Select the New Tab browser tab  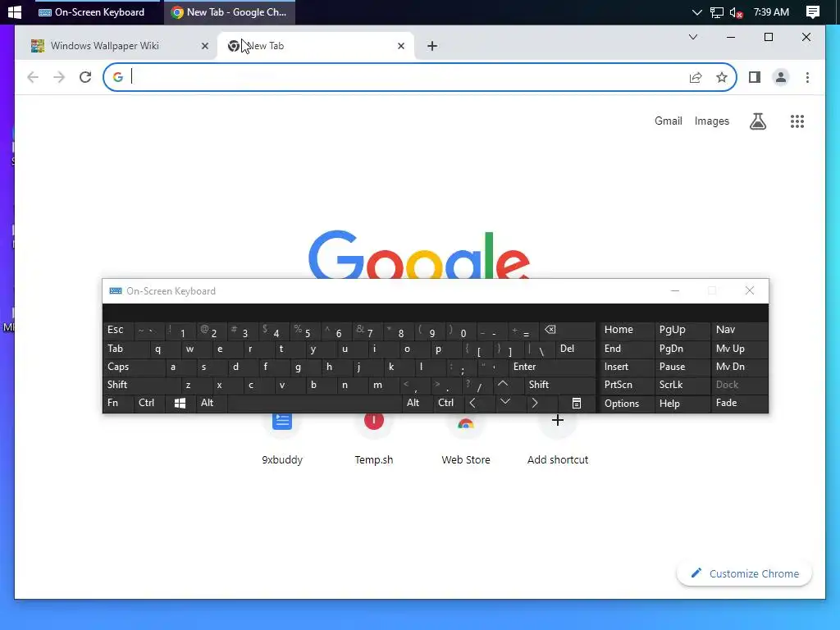click(x=316, y=46)
